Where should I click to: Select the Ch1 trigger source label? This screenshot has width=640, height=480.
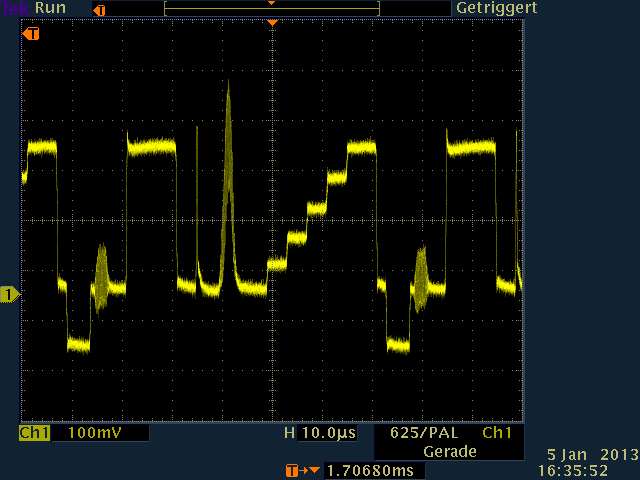pyautogui.click(x=497, y=434)
